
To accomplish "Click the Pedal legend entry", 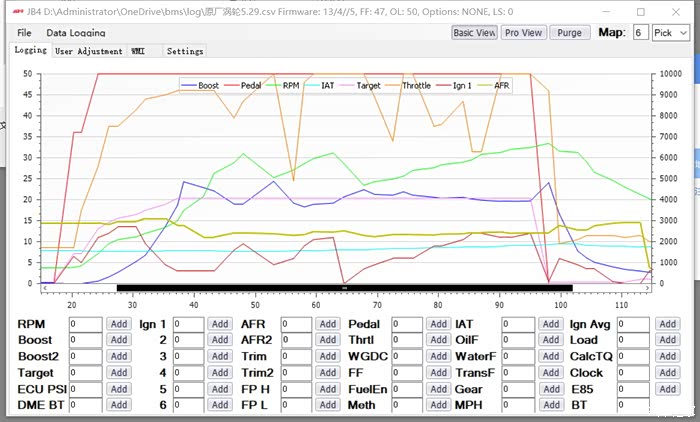I will click(243, 85).
